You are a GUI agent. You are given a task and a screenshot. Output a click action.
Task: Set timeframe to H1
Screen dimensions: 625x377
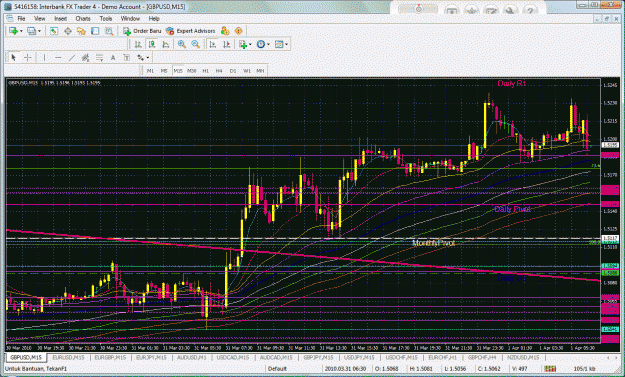pos(206,71)
